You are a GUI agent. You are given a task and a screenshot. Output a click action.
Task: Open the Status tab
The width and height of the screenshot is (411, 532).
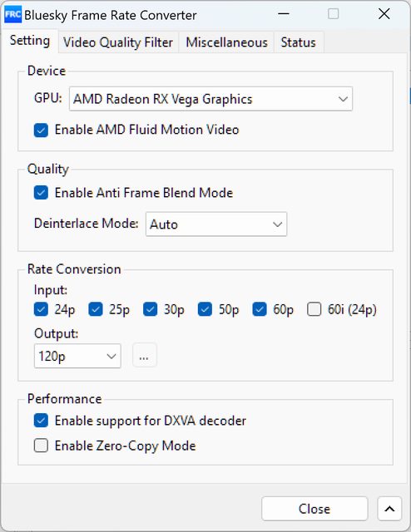tap(298, 42)
